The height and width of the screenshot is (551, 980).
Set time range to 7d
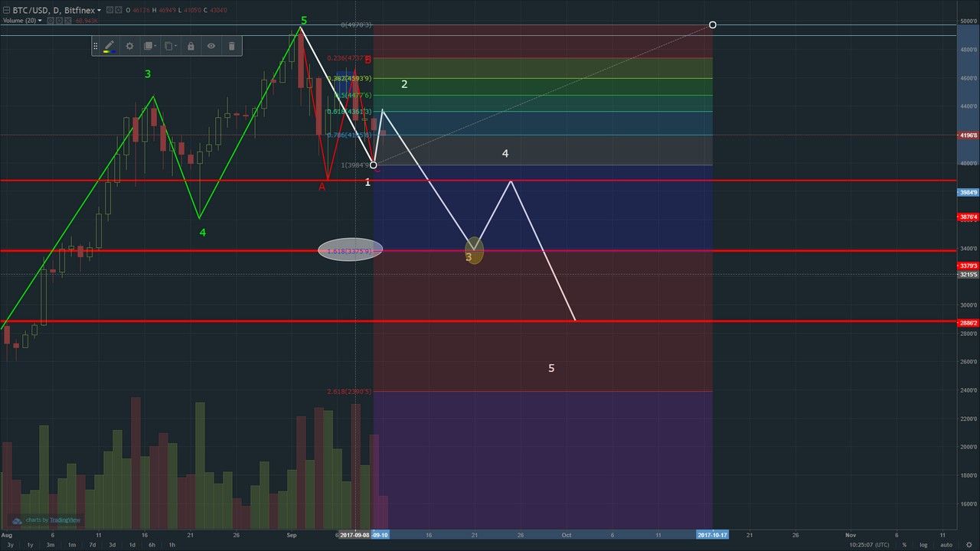pyautogui.click(x=92, y=545)
